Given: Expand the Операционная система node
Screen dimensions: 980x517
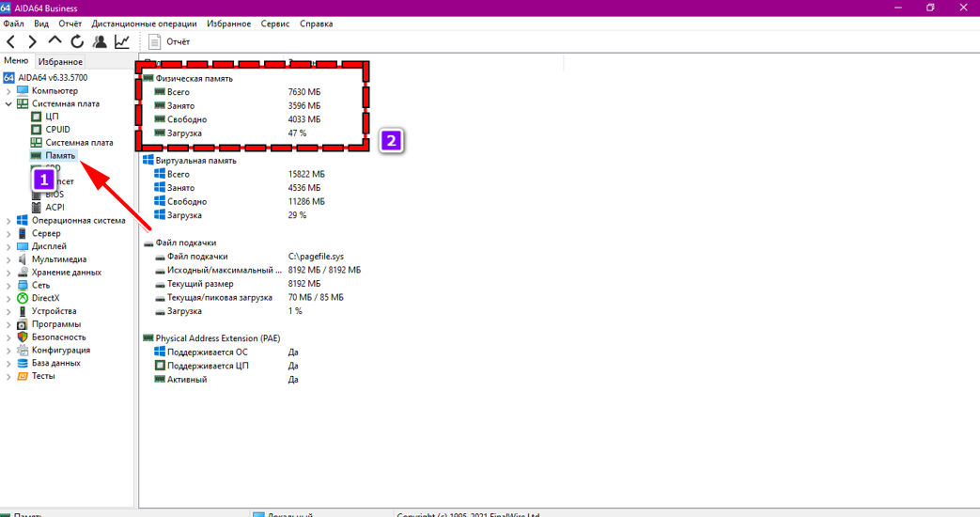Looking at the screenshot, I should coord(8,221).
